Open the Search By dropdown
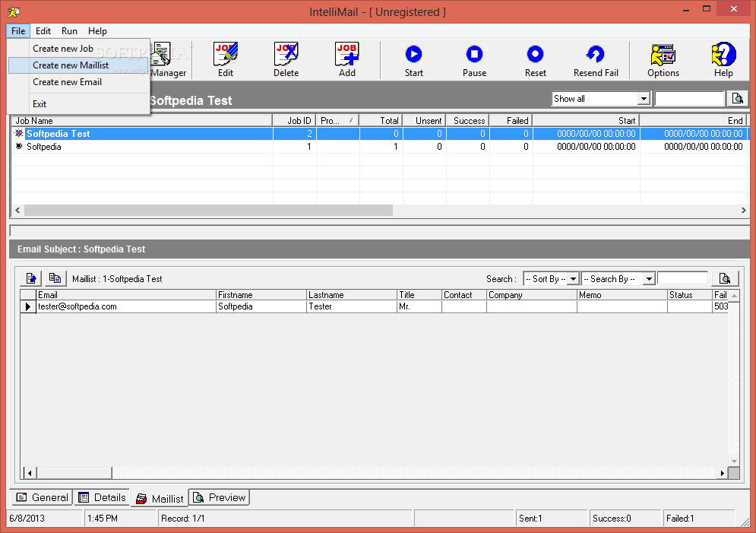The image size is (756, 533). [649, 279]
